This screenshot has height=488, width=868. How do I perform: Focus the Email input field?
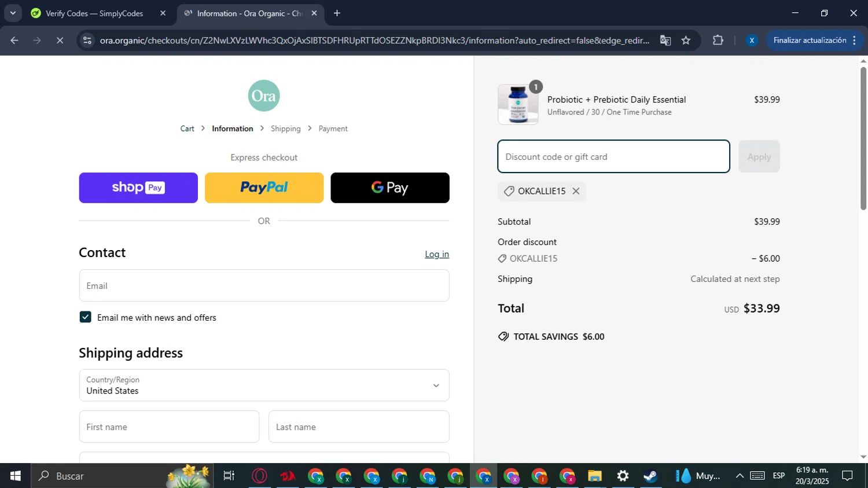click(x=264, y=285)
